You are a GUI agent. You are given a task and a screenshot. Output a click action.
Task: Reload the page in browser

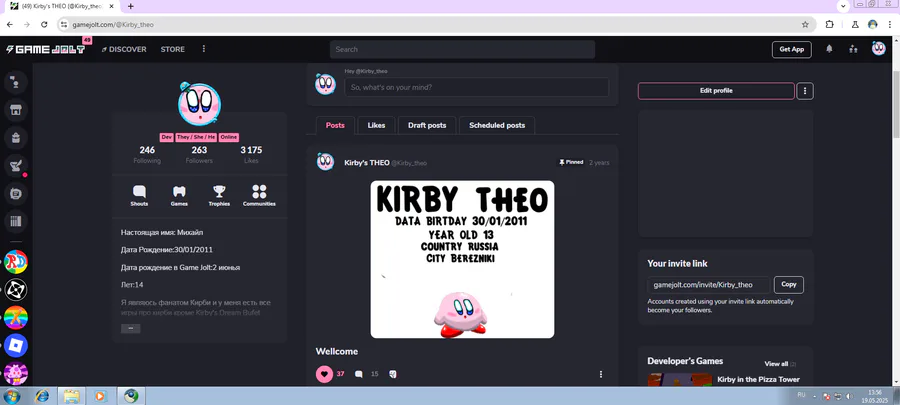[x=44, y=25]
